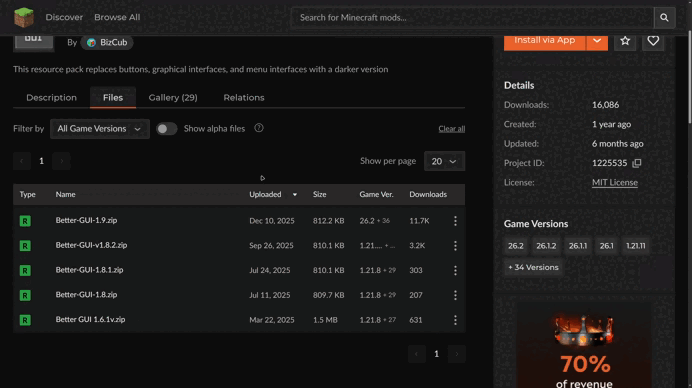This screenshot has height=388, width=692.
Task: Click the '+ 36' versions badge for Better-GUI-1.9.zip
Action: pos(384,221)
